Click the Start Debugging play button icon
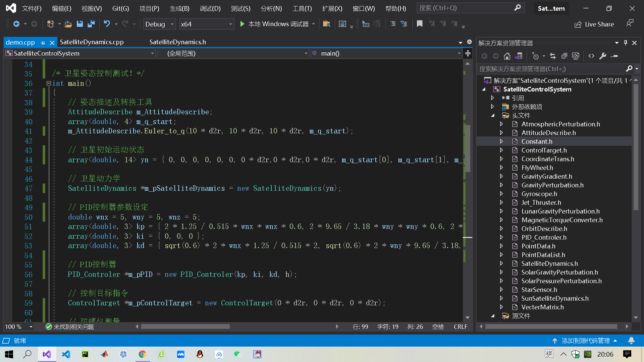644x362 pixels. point(243,24)
